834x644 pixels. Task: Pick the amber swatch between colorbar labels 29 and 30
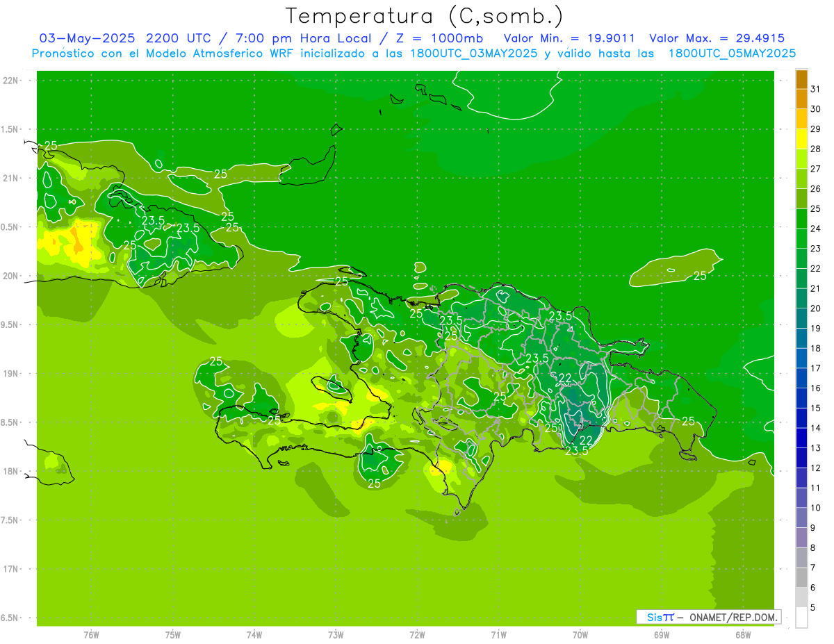pyautogui.click(x=801, y=119)
